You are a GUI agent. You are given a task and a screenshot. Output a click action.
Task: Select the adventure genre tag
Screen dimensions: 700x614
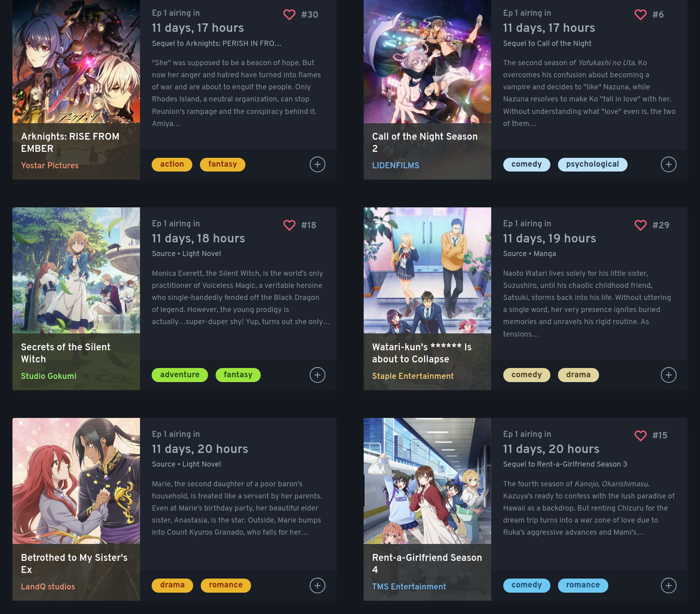[180, 375]
